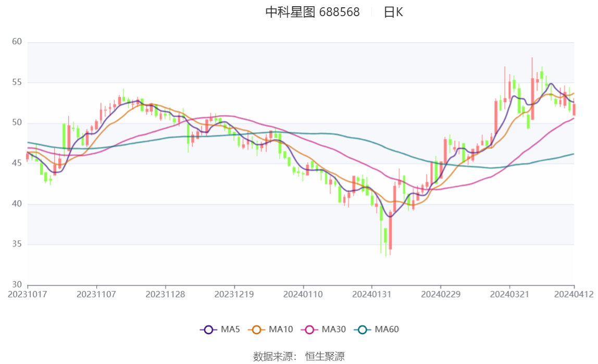Click the 55 price axis label

pos(17,82)
